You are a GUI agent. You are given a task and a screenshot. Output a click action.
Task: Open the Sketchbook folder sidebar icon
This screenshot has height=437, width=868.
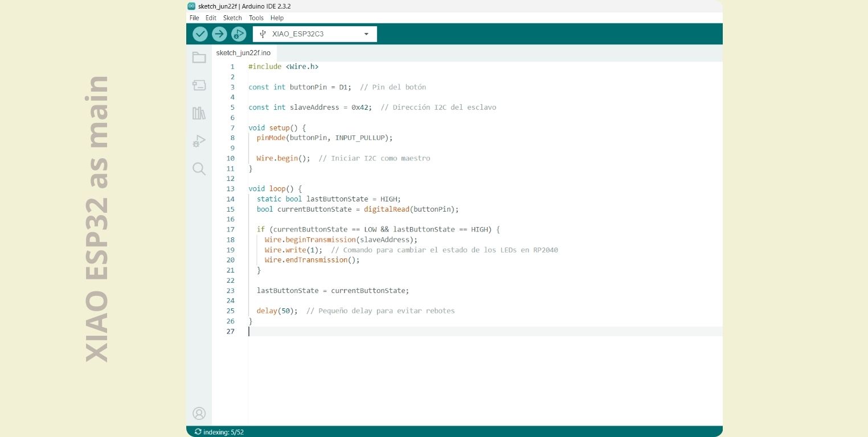199,57
